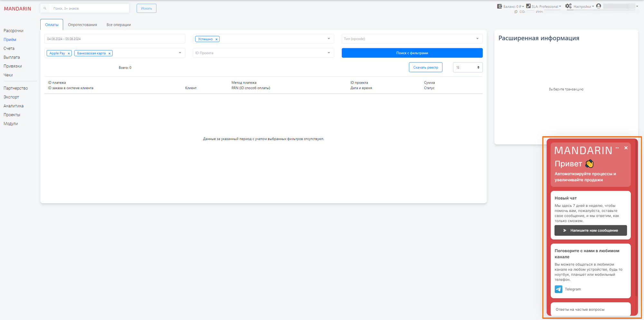644x320 pixels.
Task: Click the wallet balance icon
Action: (499, 6)
